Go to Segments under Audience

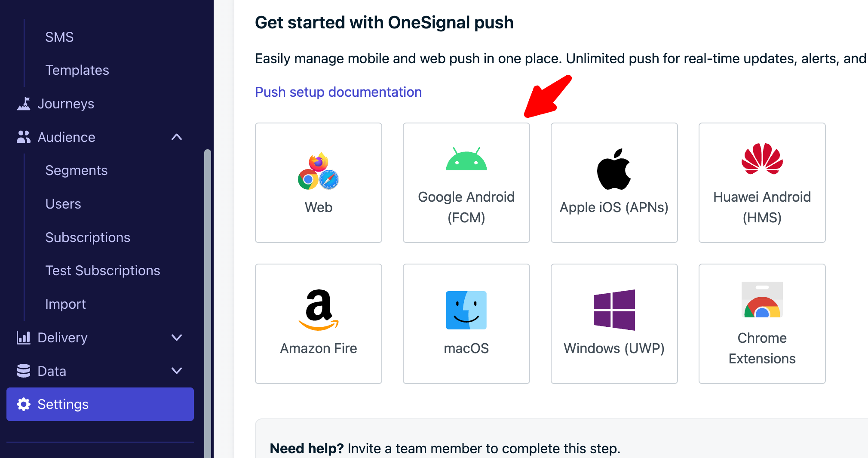point(77,170)
